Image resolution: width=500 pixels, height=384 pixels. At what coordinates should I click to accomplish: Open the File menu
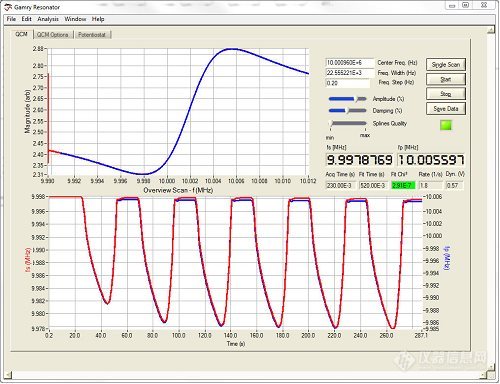[x=11, y=19]
